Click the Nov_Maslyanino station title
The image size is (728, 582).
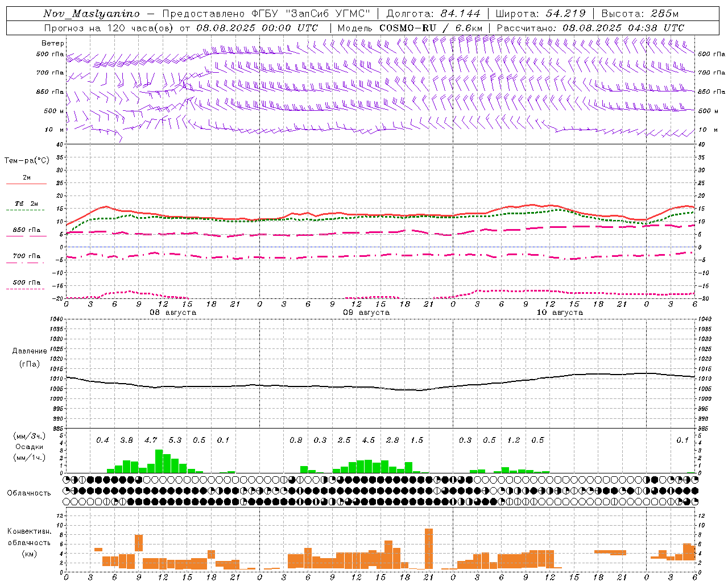pos(92,14)
